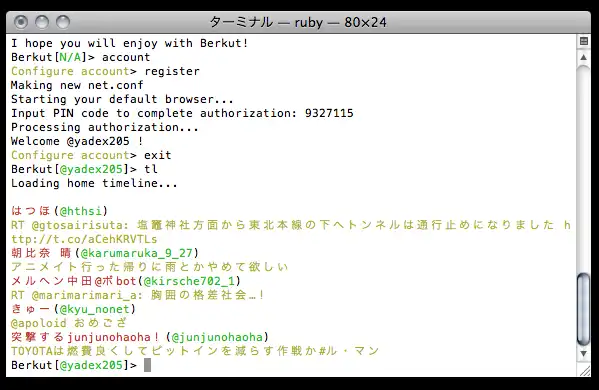Click the display name "メルヘン中田@ポbot"
Screen dimensions: 599x390
pyautogui.click(x=74, y=281)
